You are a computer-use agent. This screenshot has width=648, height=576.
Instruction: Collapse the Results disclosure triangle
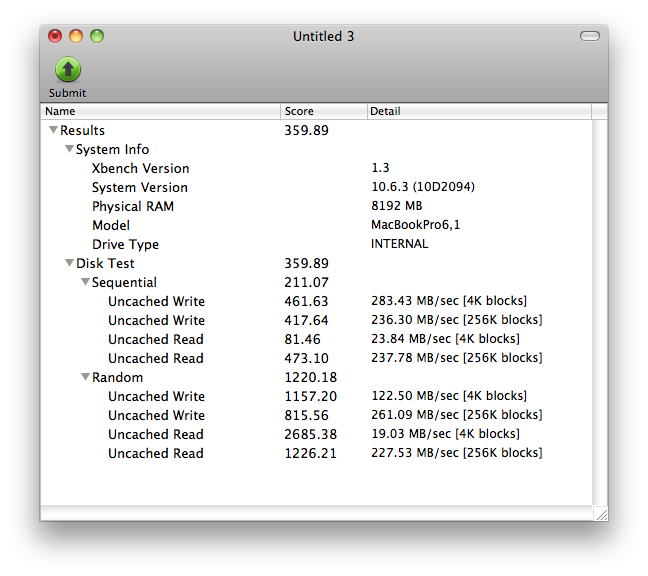tap(53, 130)
